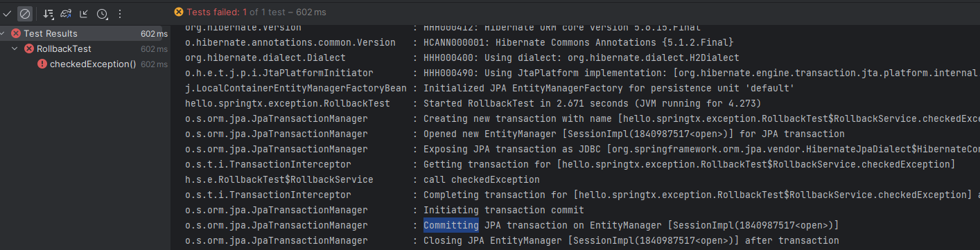The image size is (980, 250).
Task: Click the 'Initialized JPA EntityManagerFactory' log line
Action: [x=609, y=88]
